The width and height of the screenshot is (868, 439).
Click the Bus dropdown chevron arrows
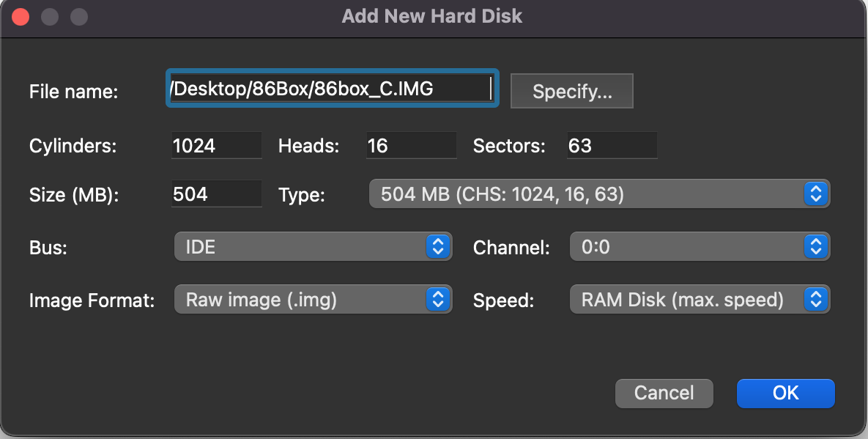click(x=437, y=247)
